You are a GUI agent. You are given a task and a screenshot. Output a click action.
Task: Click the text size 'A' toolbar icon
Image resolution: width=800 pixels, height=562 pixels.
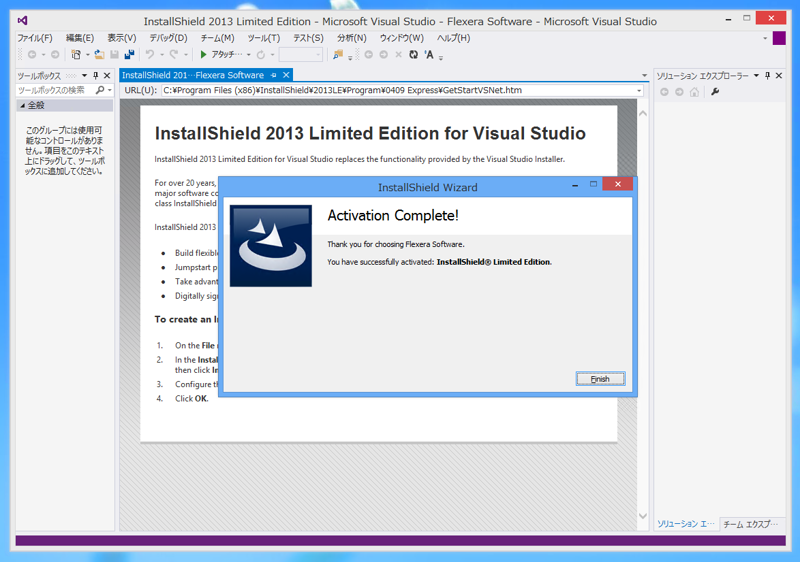tap(429, 54)
